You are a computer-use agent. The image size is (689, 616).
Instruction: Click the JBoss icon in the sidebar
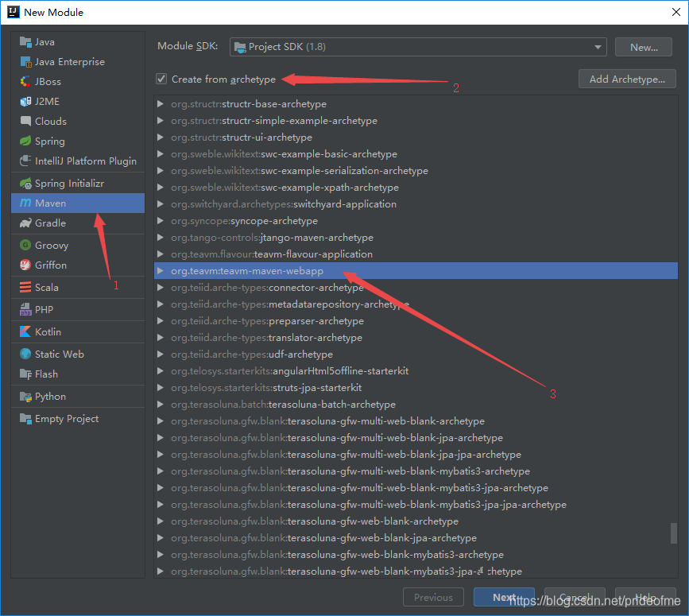pos(25,81)
